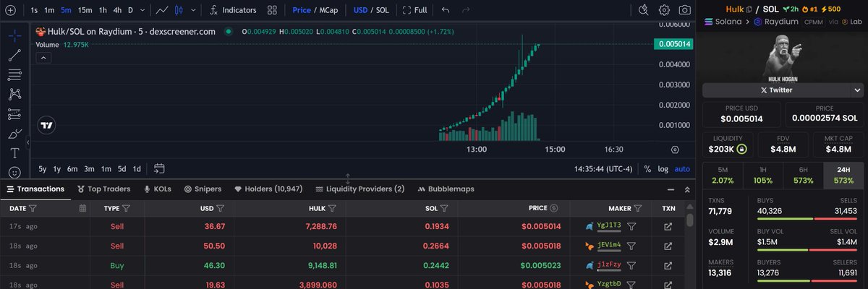Screen dimensions: 868x289
Task: Filter by maker j1zFzy
Action: pos(631,265)
